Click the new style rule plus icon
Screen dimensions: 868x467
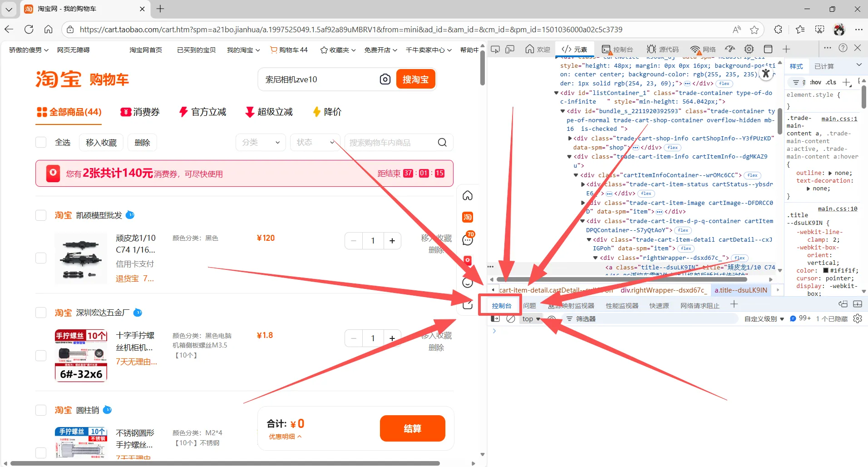tap(847, 82)
